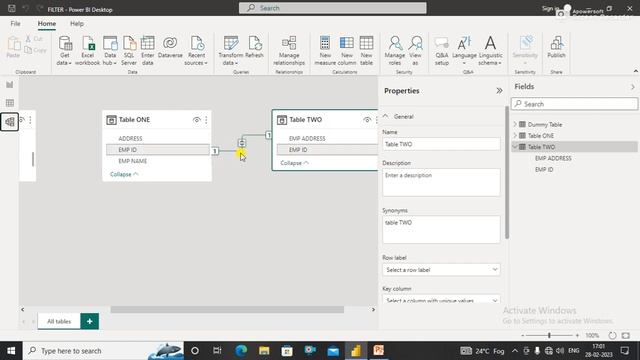Screen dimensions: 640x360
Task: Click Sign in link
Action: (x=550, y=8)
